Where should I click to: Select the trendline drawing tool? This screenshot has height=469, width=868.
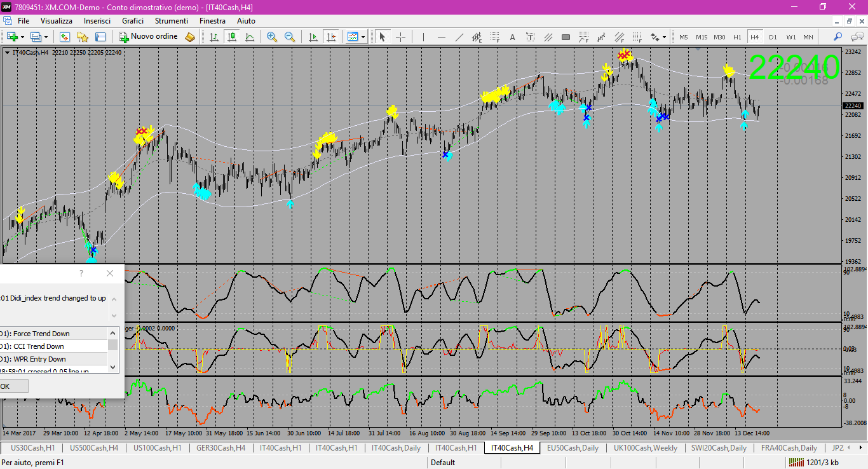pyautogui.click(x=459, y=37)
